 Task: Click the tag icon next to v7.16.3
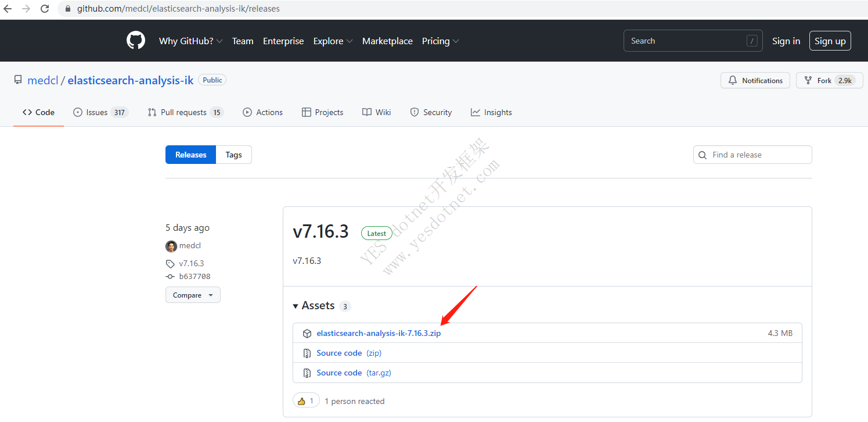coord(170,264)
